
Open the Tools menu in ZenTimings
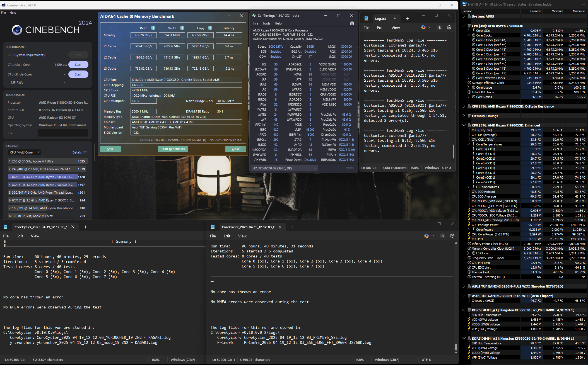(266, 23)
